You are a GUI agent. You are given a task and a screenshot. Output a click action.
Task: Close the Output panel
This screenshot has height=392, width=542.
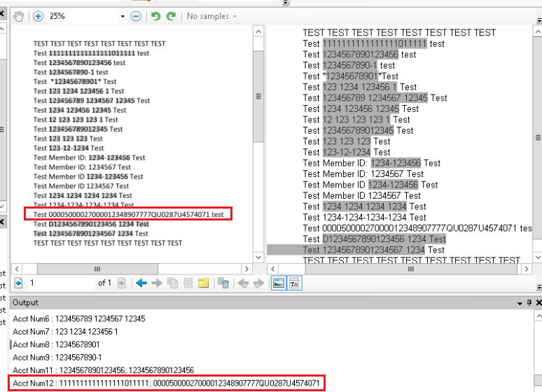pos(538,303)
